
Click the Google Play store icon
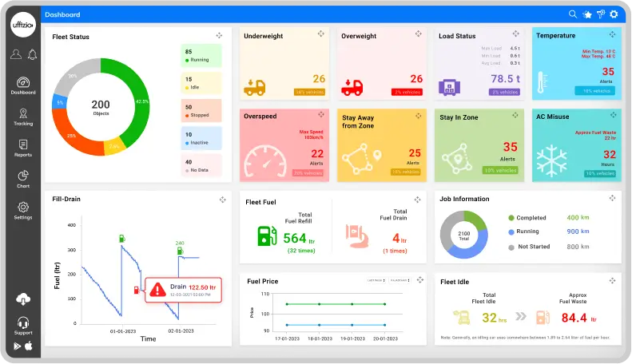17,346
